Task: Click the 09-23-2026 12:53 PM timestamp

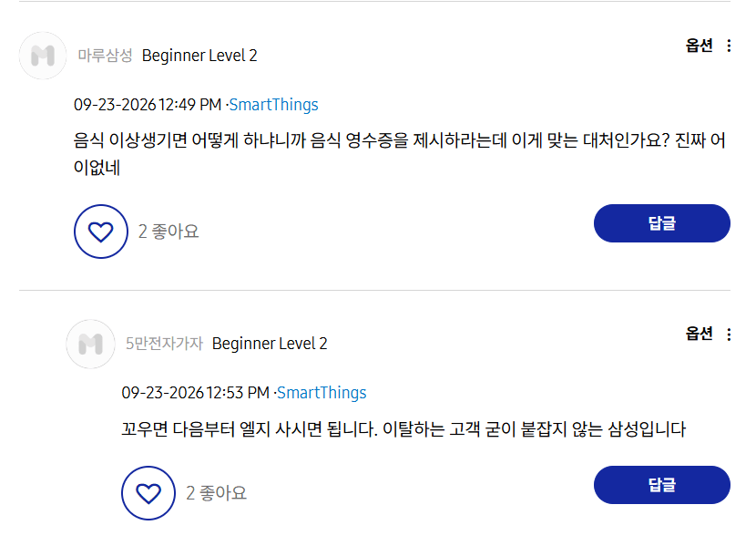Action: coord(195,393)
